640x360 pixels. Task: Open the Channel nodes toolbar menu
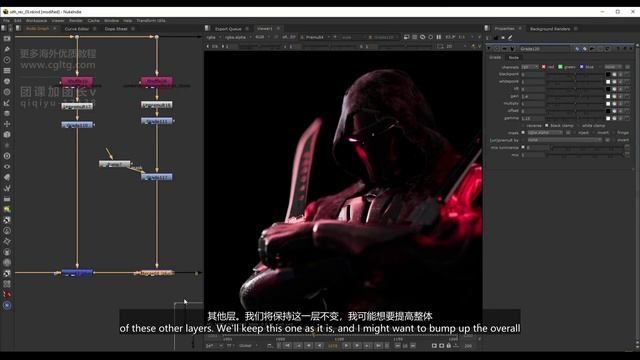coord(7,70)
